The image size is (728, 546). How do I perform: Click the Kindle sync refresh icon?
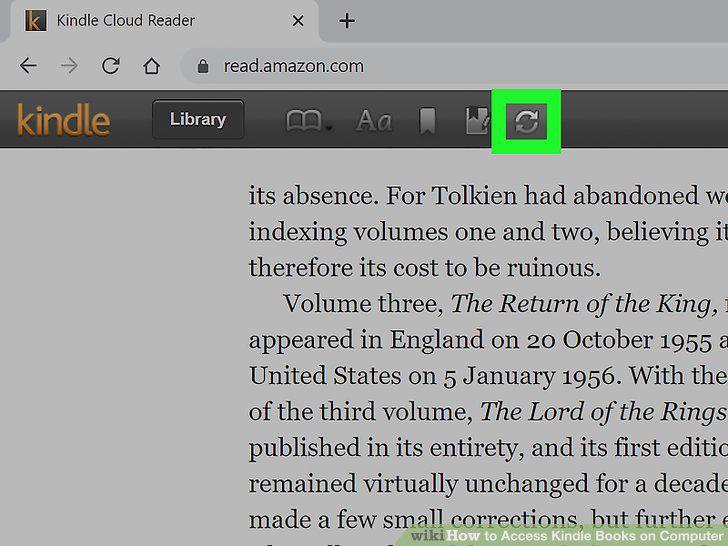[526, 121]
